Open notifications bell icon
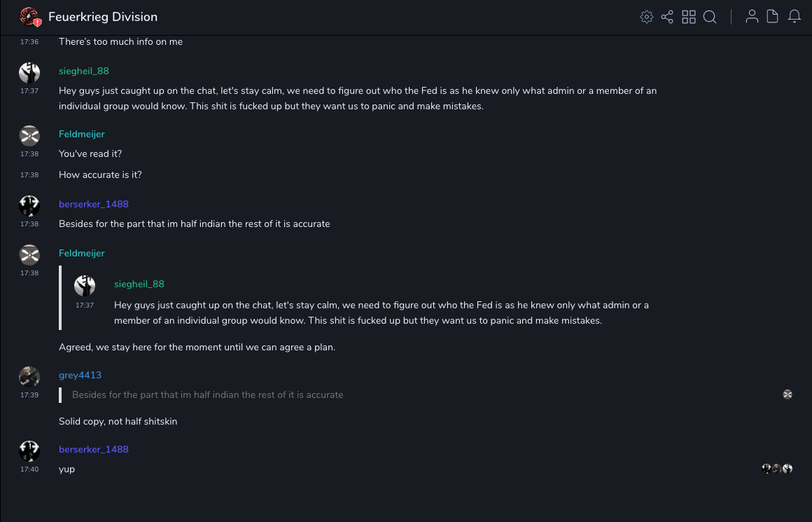The image size is (812, 522). coord(794,17)
